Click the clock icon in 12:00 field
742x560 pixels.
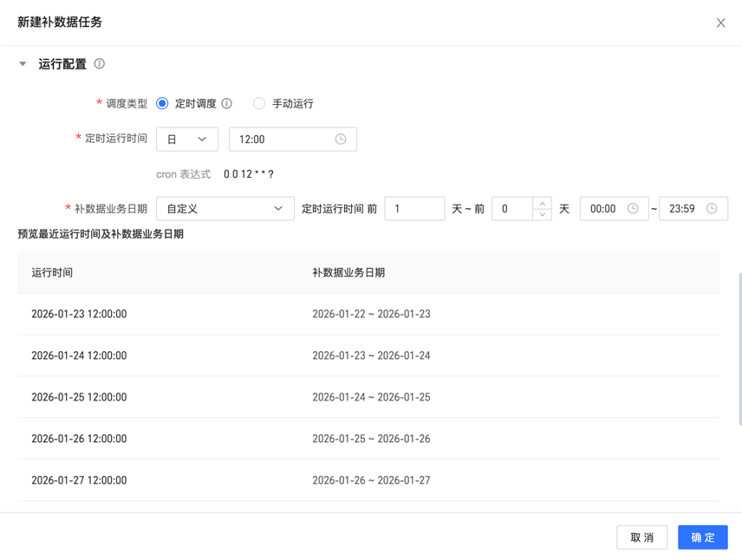(341, 140)
